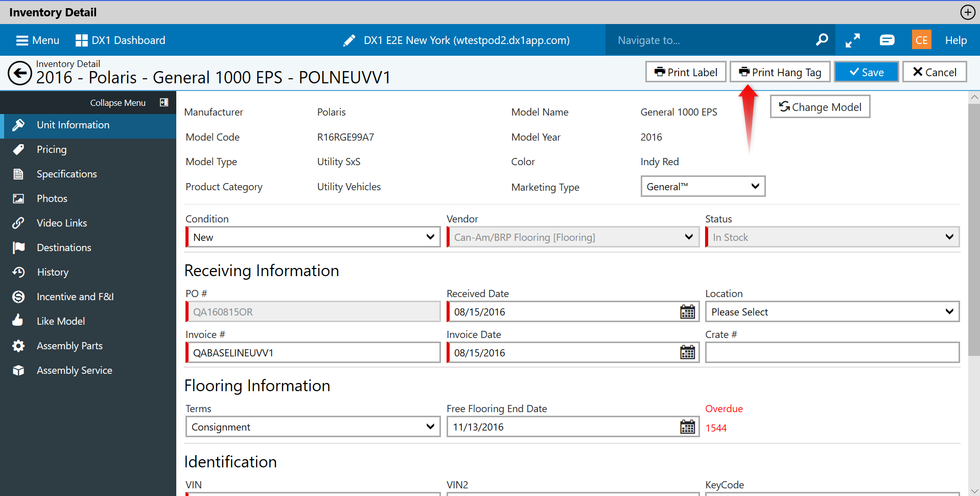Click the scrollbar up arrow

click(x=974, y=97)
